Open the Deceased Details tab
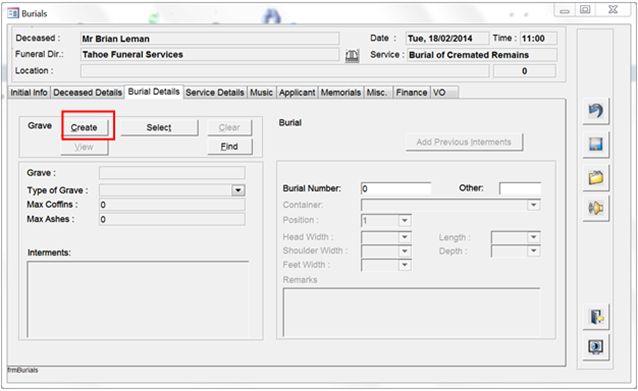This screenshot has width=638, height=391. [x=87, y=93]
